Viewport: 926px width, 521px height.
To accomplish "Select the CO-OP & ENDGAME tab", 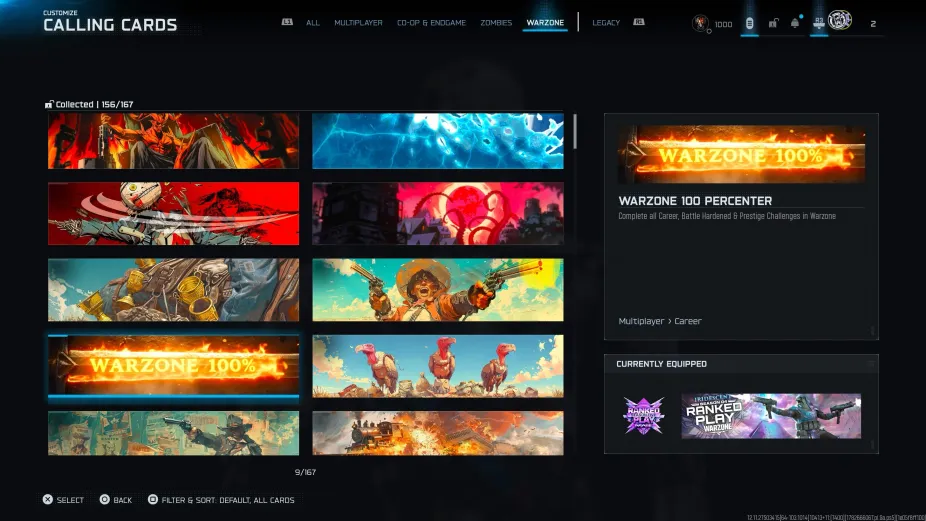I will (431, 23).
